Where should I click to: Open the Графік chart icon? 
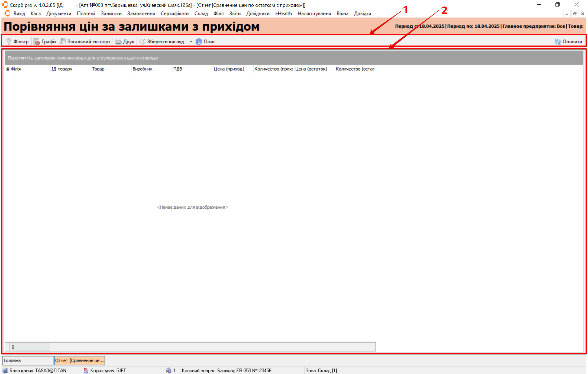coord(37,41)
